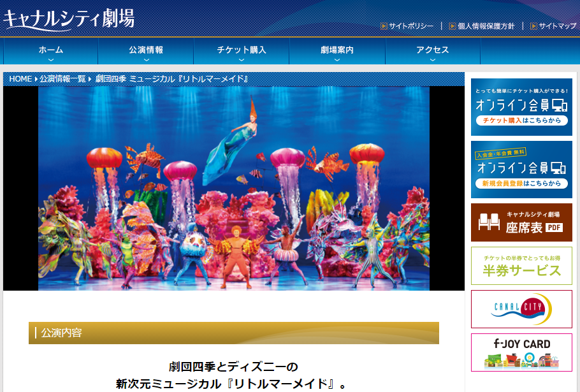Expand the chevron under 公演情報

click(x=147, y=60)
